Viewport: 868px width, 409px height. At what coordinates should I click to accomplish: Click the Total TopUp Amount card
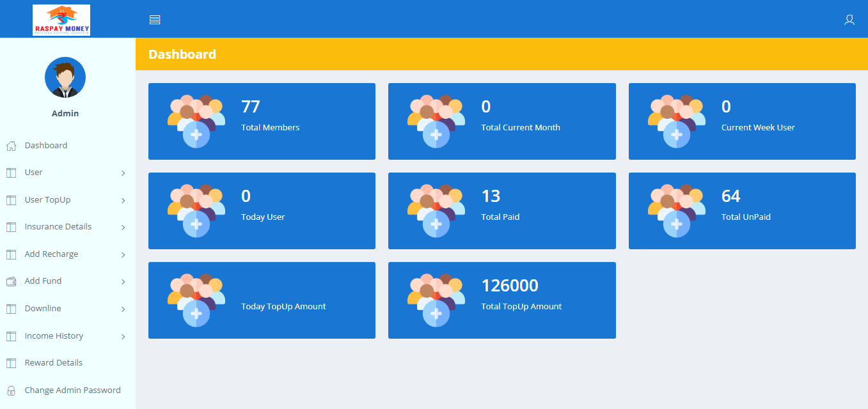point(501,300)
